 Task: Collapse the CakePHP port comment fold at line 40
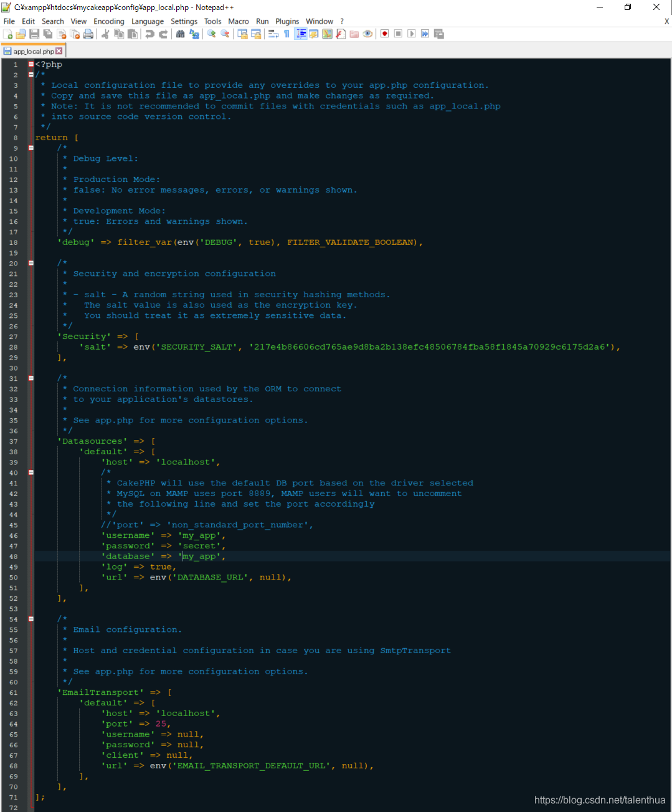[31, 472]
